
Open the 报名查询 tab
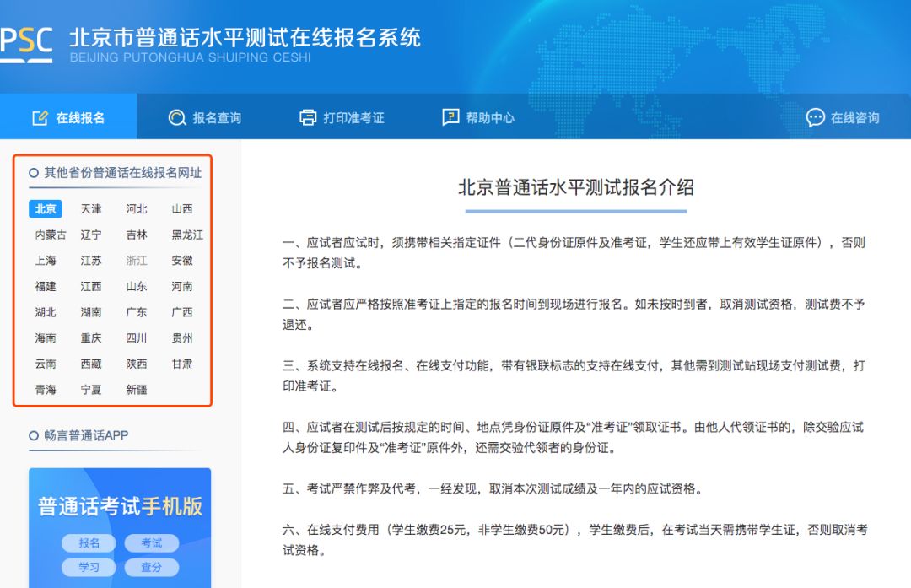pyautogui.click(x=217, y=118)
